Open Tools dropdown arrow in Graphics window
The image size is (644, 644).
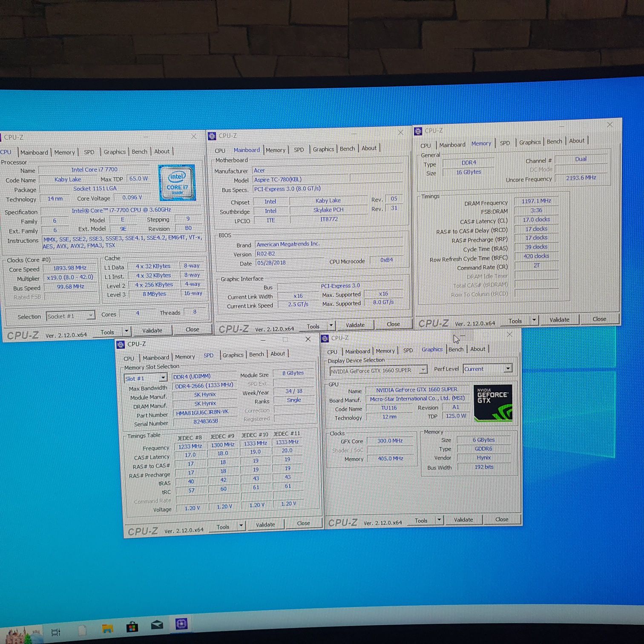pyautogui.click(x=440, y=520)
